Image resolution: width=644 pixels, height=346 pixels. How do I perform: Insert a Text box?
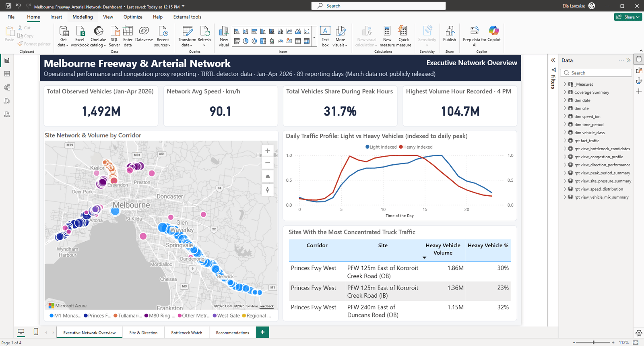[325, 36]
